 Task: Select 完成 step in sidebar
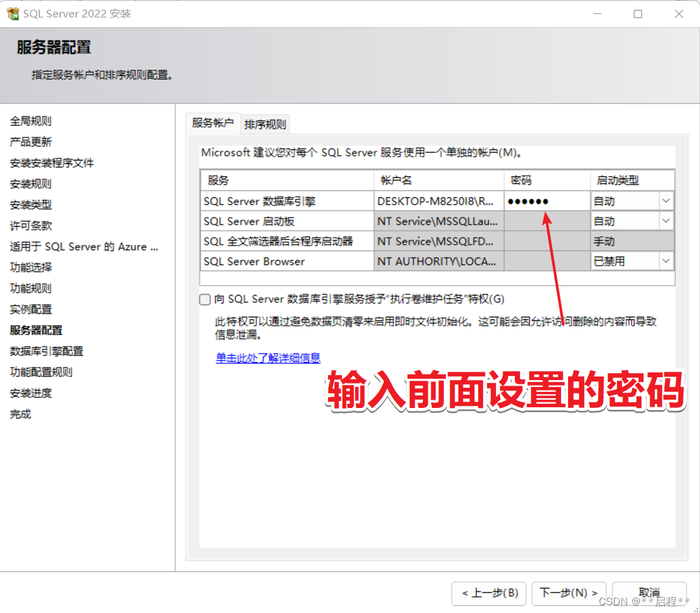click(20, 414)
